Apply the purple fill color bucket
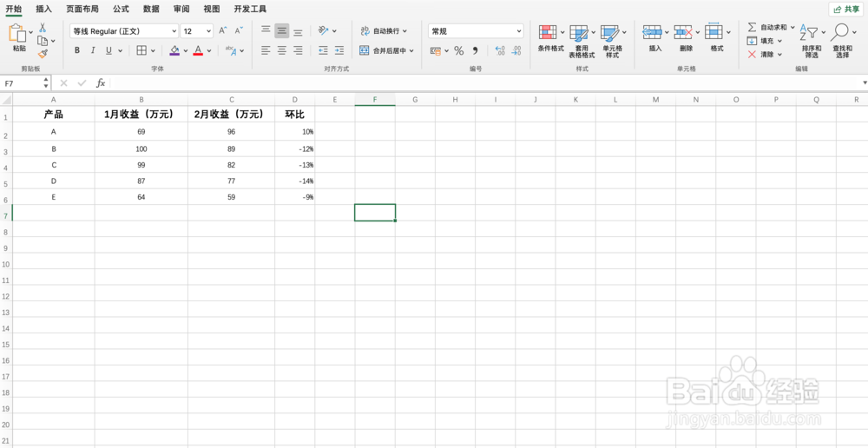The image size is (868, 448). (x=174, y=50)
